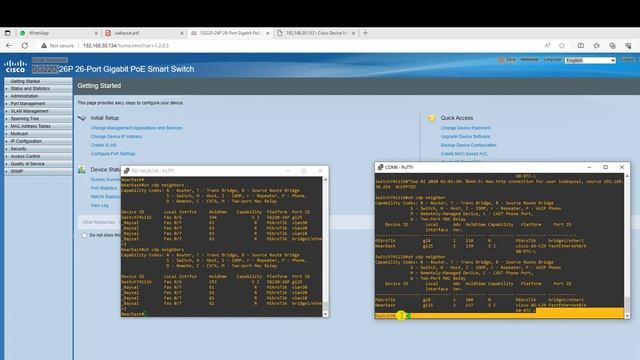Expand Spanning Tree menu
Image resolution: width=640 pixels, height=360 pixels.
pyautogui.click(x=38, y=119)
